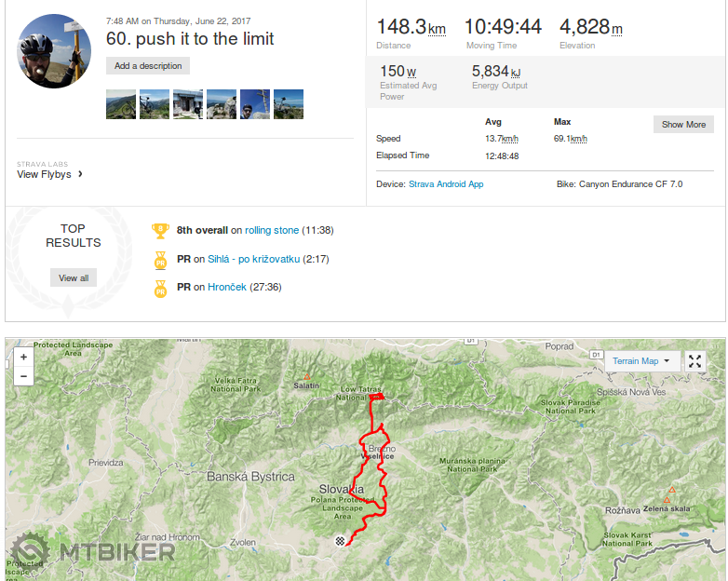This screenshot has height=581, width=728.
Task: Click the red route start marker
Action: pos(375,398)
